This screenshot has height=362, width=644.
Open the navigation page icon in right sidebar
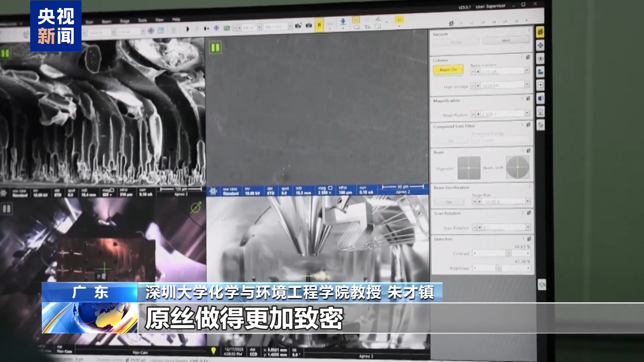[540, 45]
